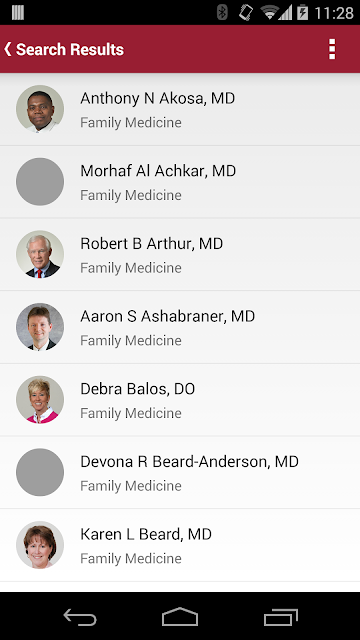Tap Debra Balos's profile photo
The height and width of the screenshot is (640, 360).
click(x=40, y=400)
